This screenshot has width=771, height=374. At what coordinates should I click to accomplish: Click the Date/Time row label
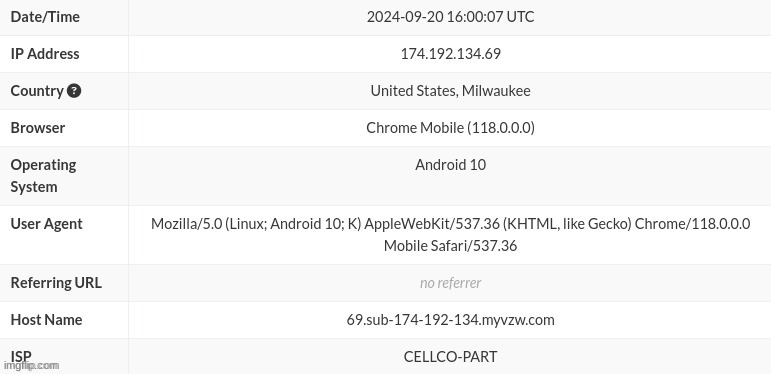[x=45, y=17]
